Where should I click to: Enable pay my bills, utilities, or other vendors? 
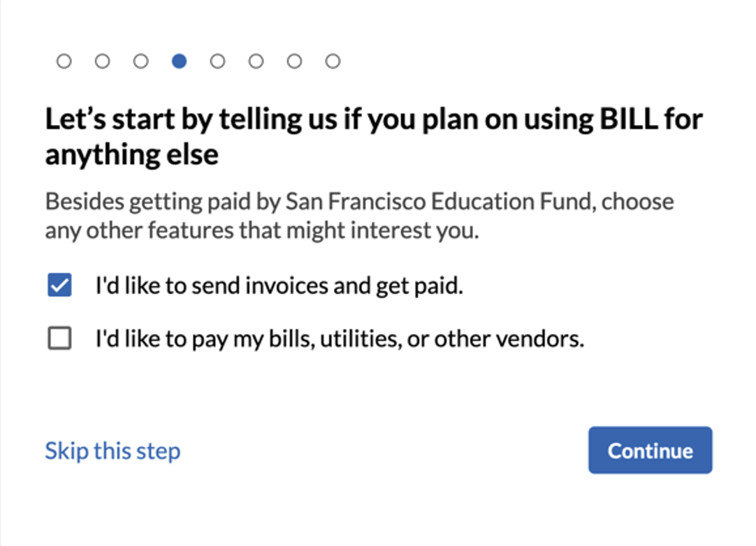(x=59, y=338)
